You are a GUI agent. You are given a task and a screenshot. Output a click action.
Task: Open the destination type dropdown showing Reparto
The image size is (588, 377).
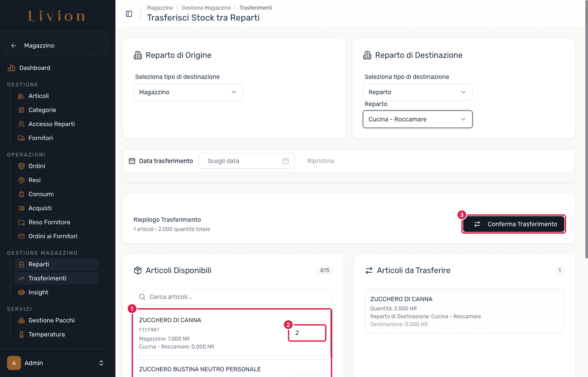(x=418, y=92)
